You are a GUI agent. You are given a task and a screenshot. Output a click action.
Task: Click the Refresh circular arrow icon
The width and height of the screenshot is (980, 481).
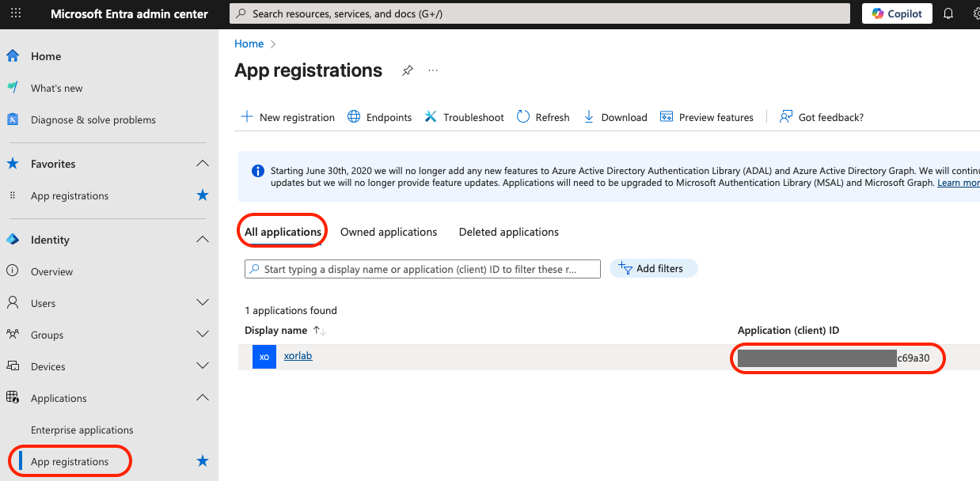point(523,117)
